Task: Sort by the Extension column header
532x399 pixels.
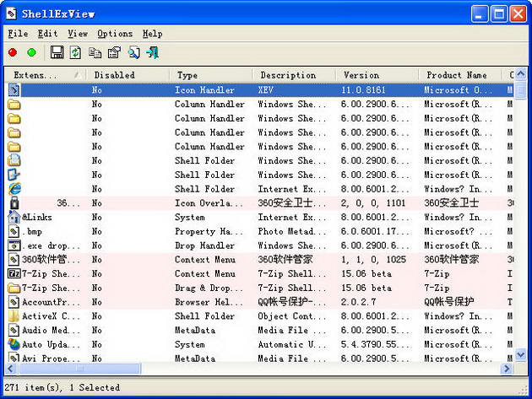Action: click(x=45, y=75)
